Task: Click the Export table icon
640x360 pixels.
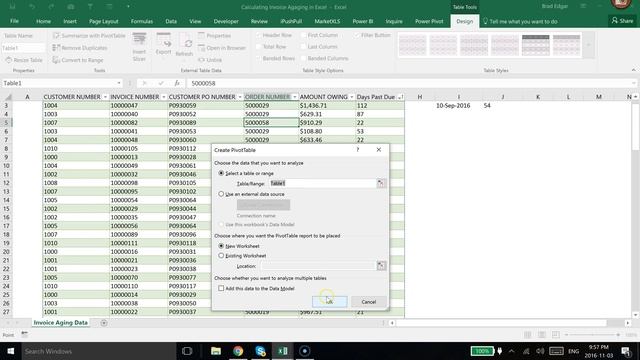Action: tap(163, 44)
